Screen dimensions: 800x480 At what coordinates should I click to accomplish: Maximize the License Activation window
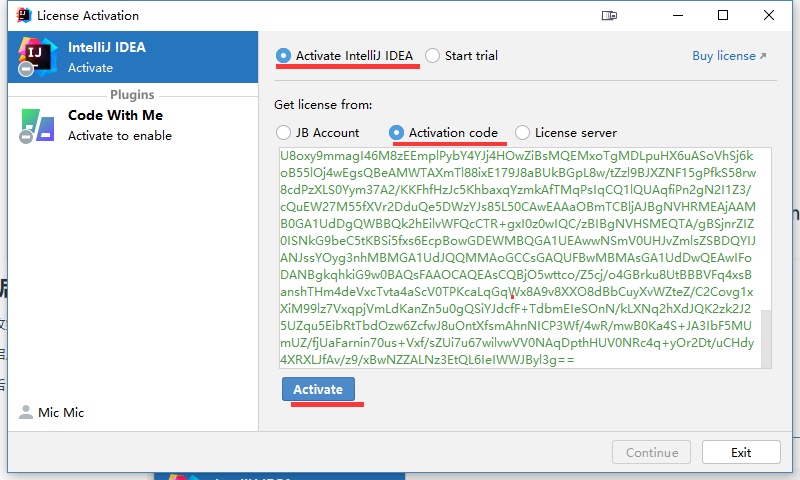[x=723, y=15]
